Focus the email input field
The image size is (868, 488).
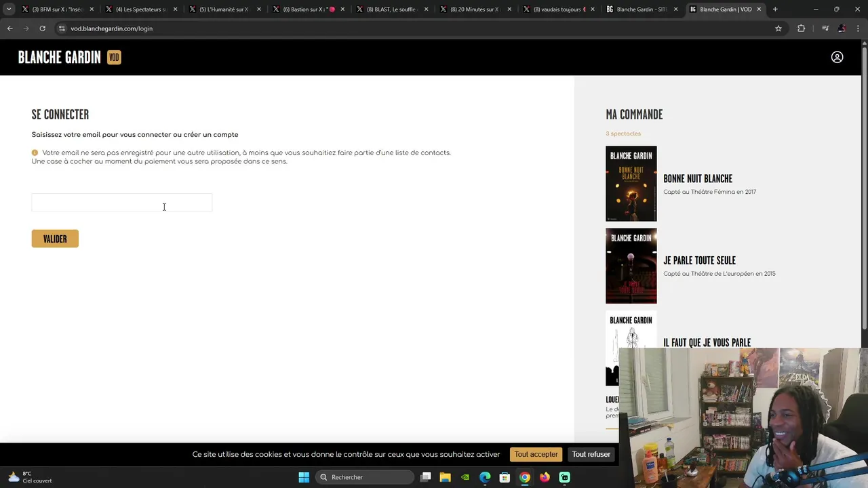tap(122, 203)
